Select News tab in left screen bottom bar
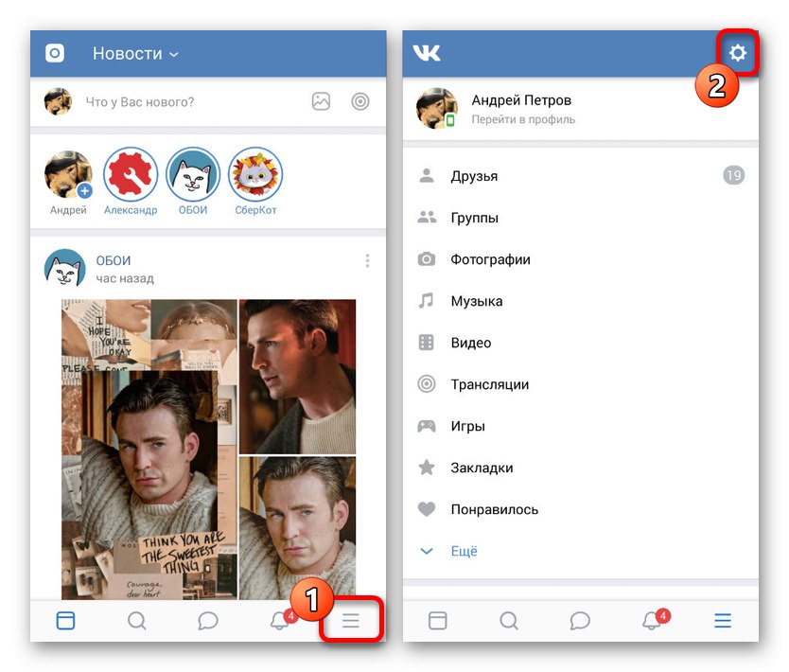Image resolution: width=789 pixels, height=672 pixels. coord(65,621)
